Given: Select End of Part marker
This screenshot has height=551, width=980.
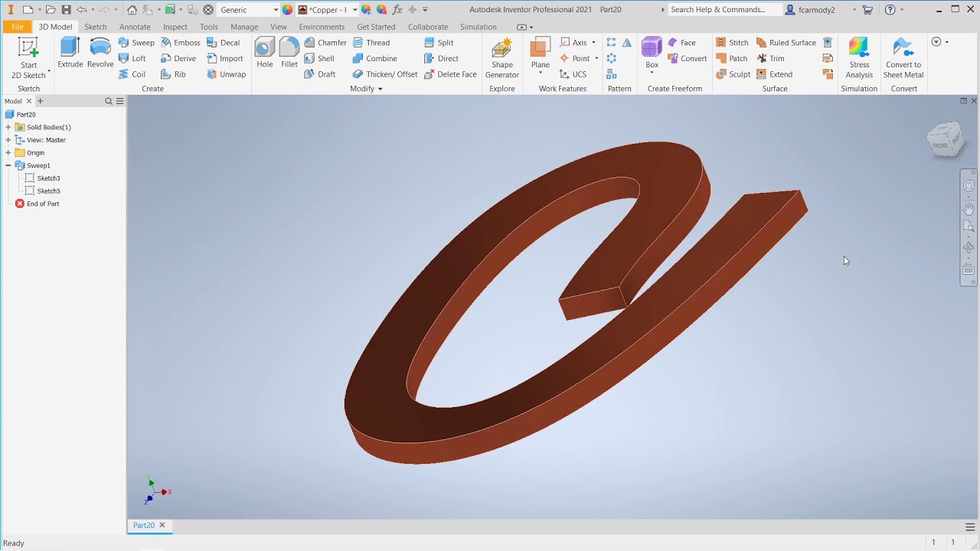Looking at the screenshot, I should 37,204.
